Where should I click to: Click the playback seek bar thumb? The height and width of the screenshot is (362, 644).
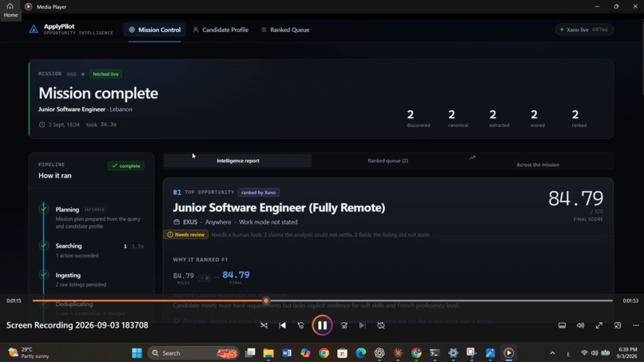pyautogui.click(x=266, y=300)
